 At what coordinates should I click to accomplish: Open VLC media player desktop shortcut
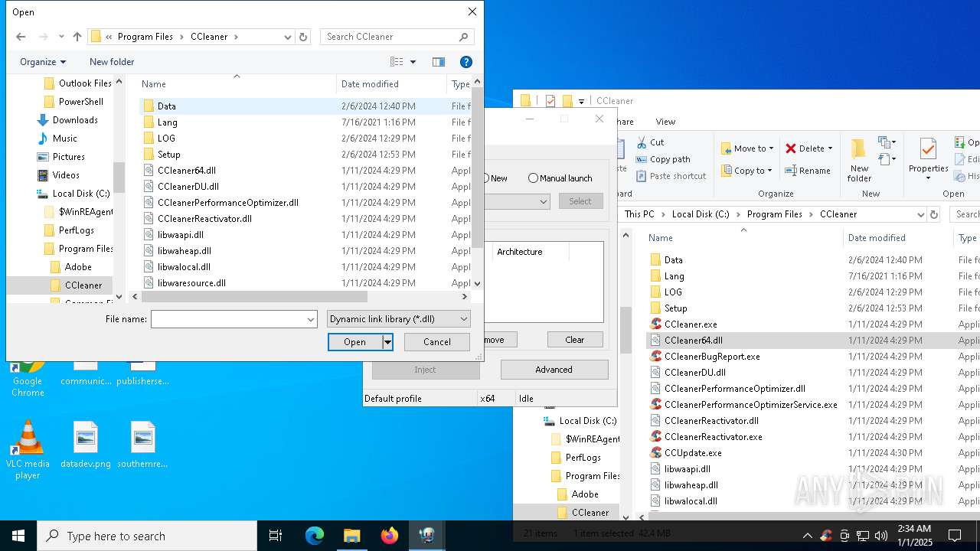(x=28, y=450)
